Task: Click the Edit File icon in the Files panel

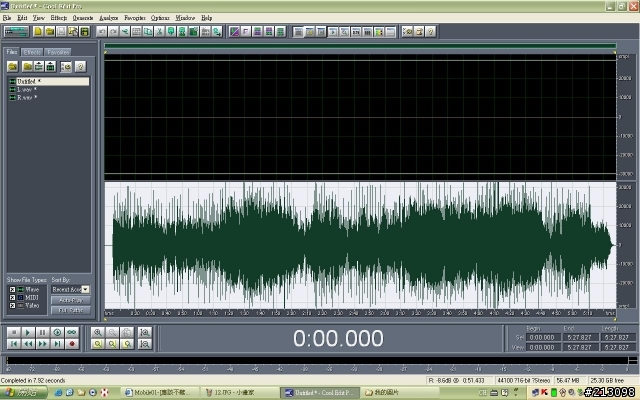Action: tap(50, 66)
